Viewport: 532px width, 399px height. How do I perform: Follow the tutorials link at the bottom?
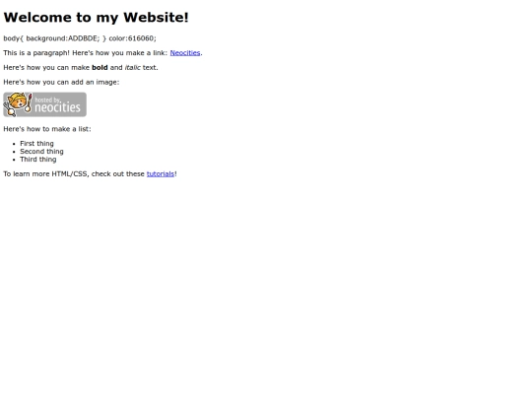tap(161, 174)
